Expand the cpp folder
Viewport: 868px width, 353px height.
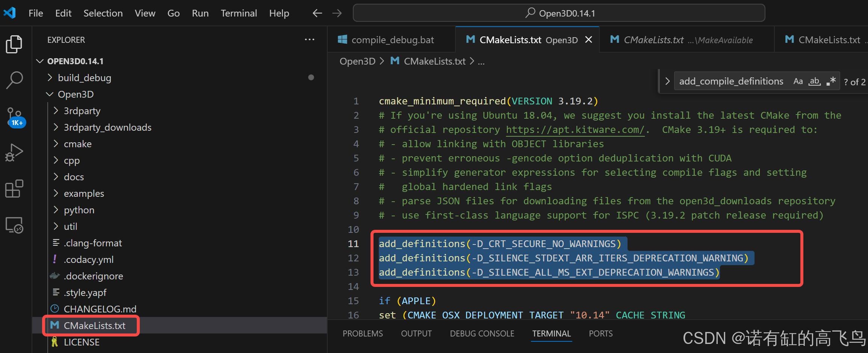[x=56, y=160]
